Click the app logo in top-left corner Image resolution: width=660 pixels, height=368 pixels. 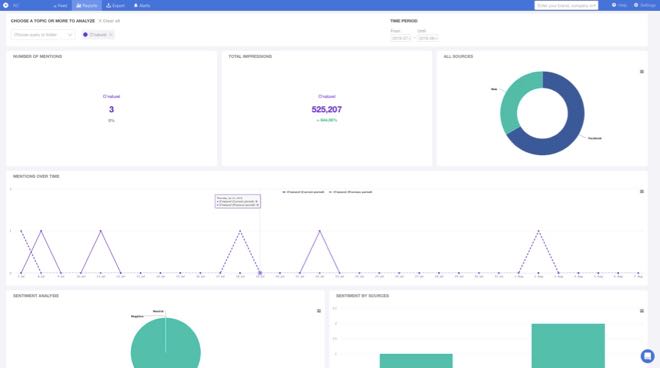[x=6, y=5]
